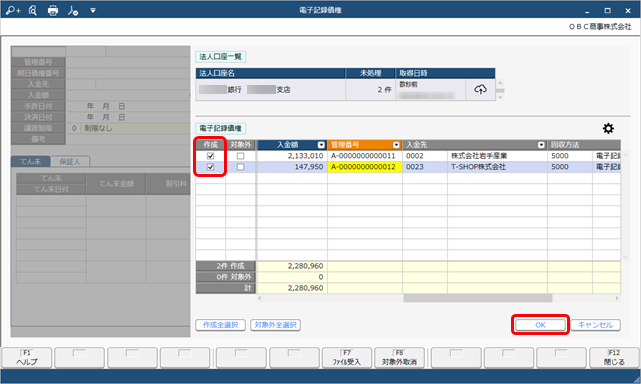Select cell A-0000000000012
641x384 pixels.
tap(365, 167)
